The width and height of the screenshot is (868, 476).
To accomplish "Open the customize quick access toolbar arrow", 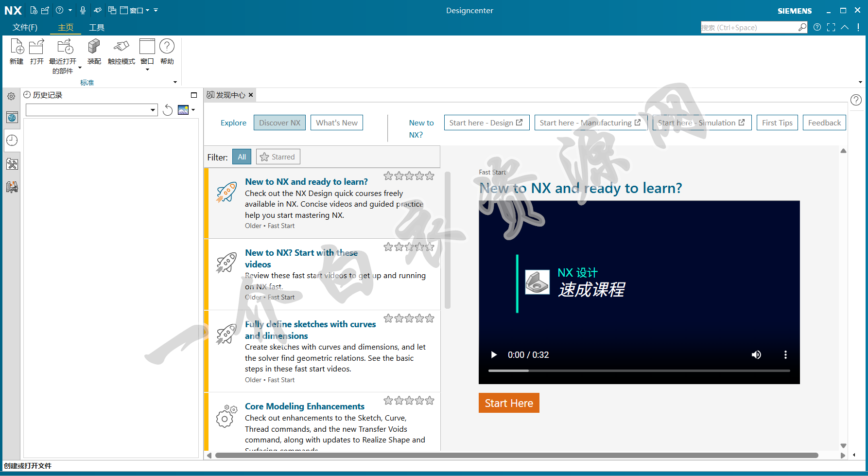I will 156,10.
